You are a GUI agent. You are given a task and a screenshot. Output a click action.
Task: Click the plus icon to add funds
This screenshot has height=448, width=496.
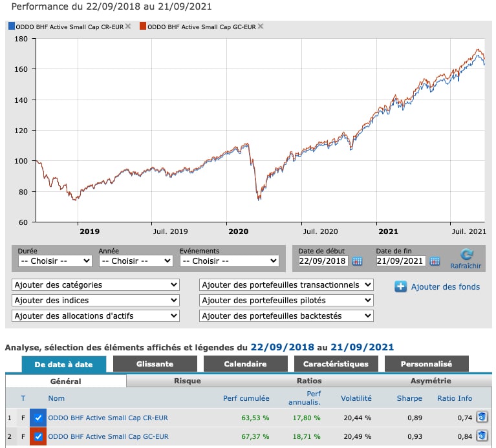400,286
